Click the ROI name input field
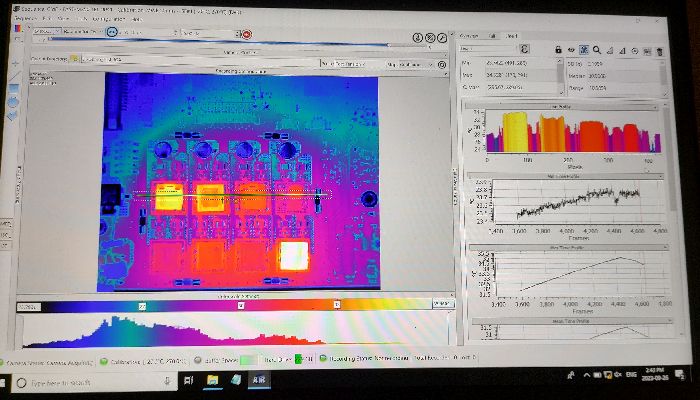This screenshot has height=400, width=700. [488, 48]
